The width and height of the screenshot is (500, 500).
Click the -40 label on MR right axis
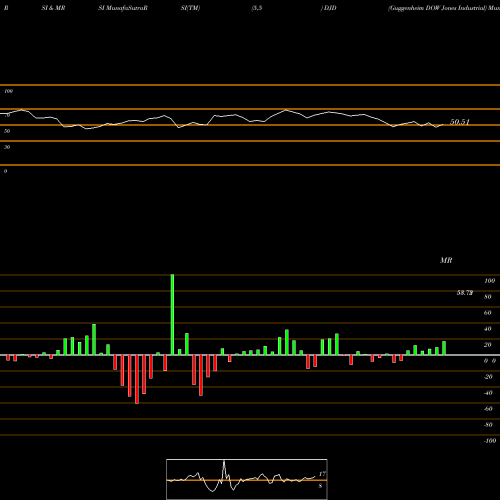[488, 393]
